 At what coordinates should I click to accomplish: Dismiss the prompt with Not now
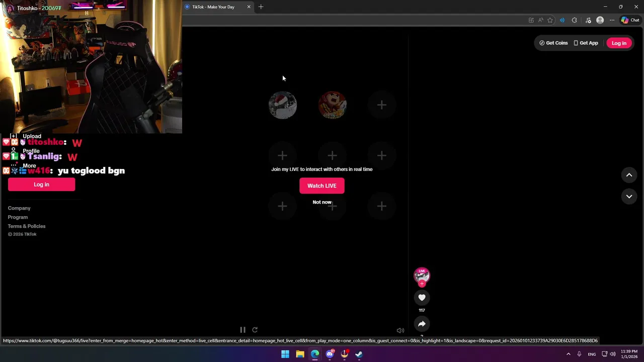pyautogui.click(x=322, y=202)
